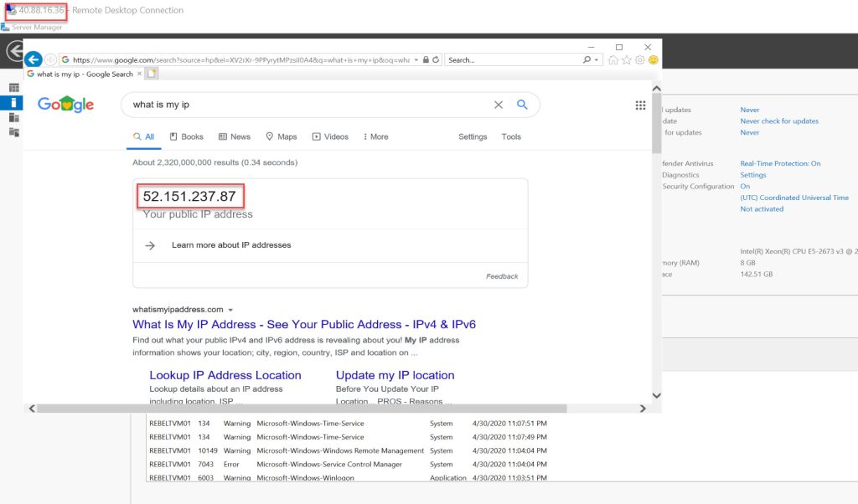
Task: Open a new tab in Internet Explorer
Action: point(152,73)
